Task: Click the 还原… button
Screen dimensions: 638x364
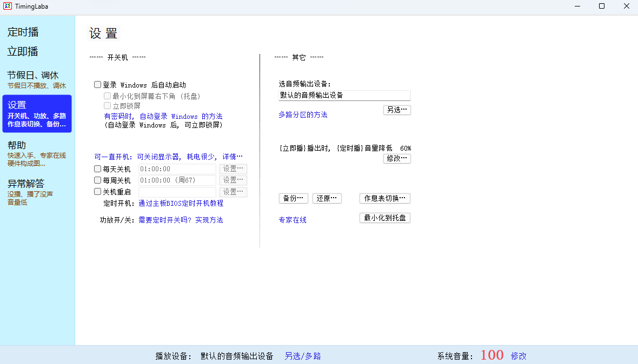Action: [327, 198]
